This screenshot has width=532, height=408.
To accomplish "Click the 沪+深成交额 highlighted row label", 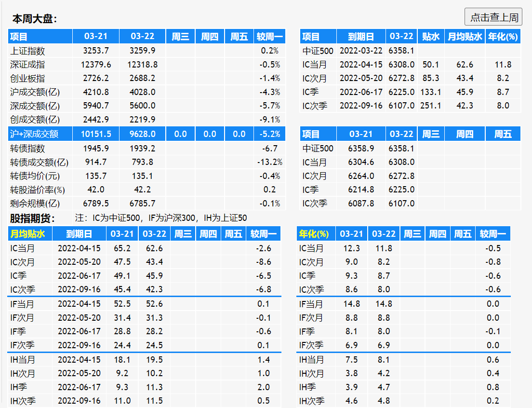I will 34,134.
